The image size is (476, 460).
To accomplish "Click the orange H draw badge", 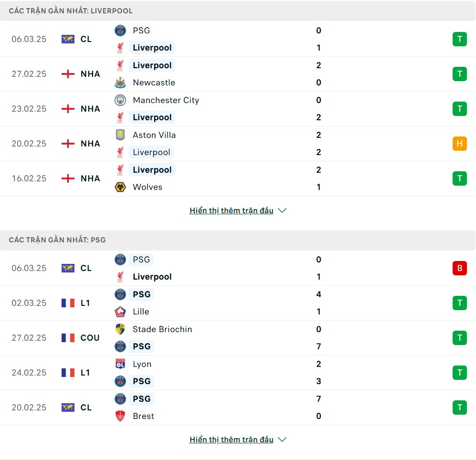I will click(x=460, y=144).
